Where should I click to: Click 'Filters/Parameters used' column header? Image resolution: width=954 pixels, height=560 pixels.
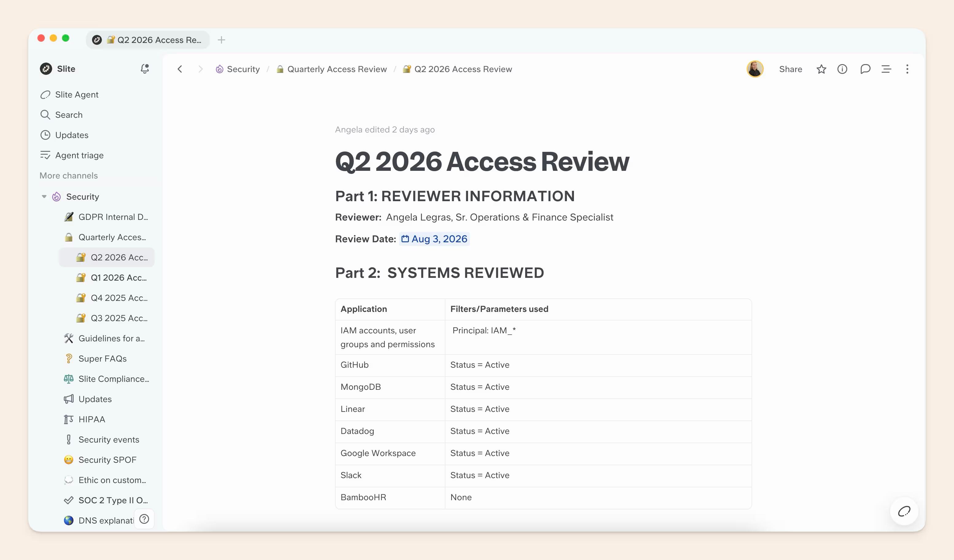point(598,309)
